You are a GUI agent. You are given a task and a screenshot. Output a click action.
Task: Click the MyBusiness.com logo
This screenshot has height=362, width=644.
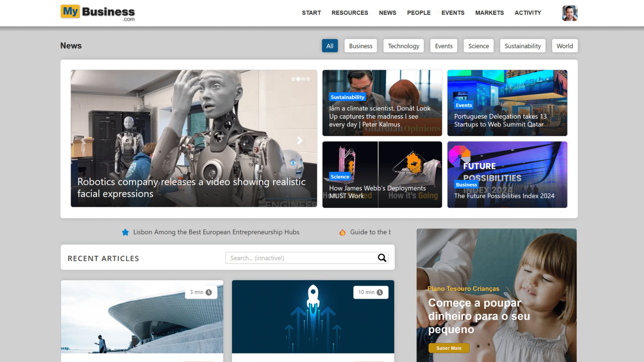tap(98, 13)
